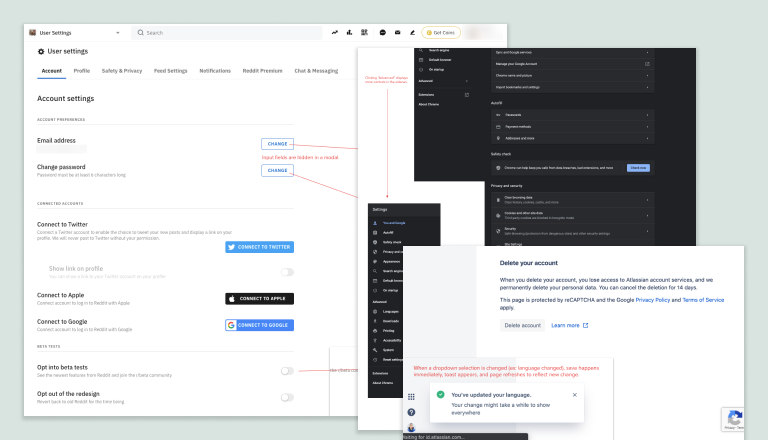
Task: Click the help question mark icon
Action: [x=411, y=413]
